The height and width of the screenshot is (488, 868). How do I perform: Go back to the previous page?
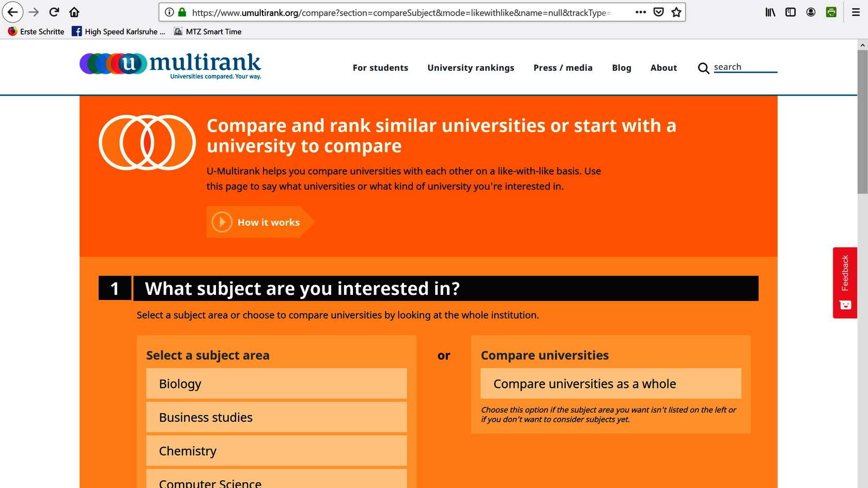[12, 12]
